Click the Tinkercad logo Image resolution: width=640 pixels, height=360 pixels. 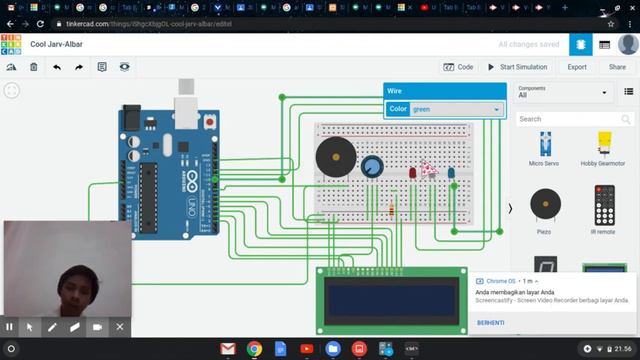[11, 44]
